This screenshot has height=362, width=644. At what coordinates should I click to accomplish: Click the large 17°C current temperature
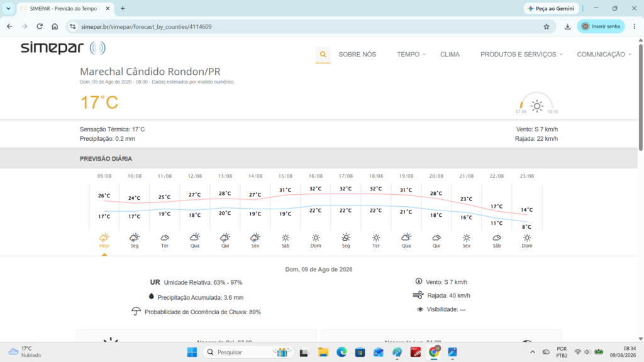click(99, 102)
